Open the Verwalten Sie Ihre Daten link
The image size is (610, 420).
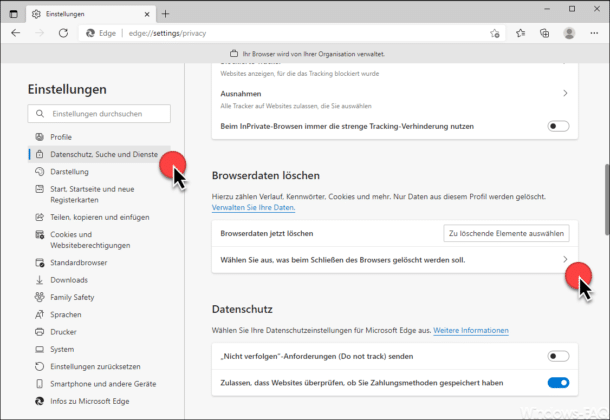(x=253, y=207)
